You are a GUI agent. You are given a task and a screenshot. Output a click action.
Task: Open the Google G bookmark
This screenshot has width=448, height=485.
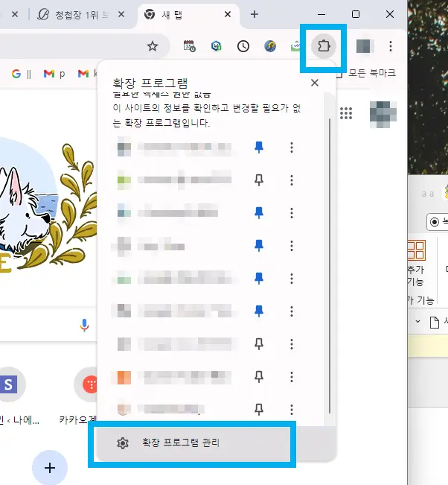pos(21,74)
